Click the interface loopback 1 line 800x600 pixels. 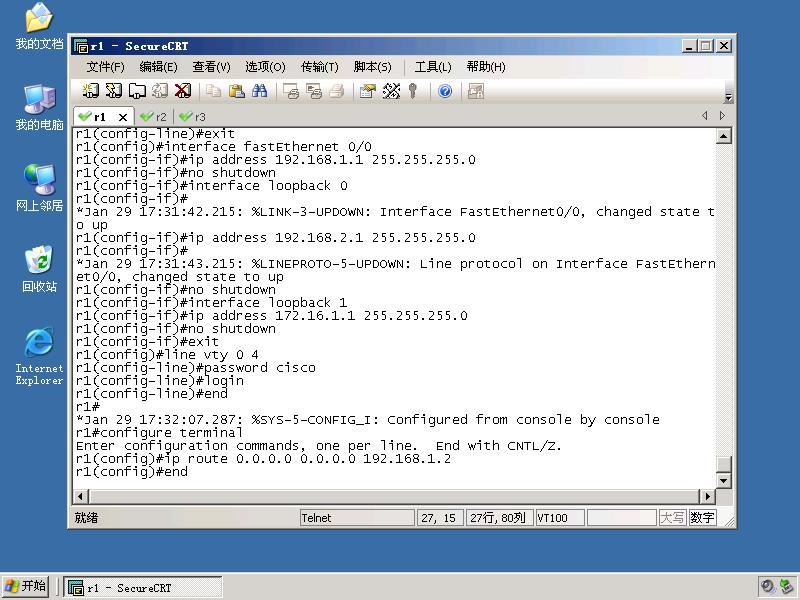[212, 303]
